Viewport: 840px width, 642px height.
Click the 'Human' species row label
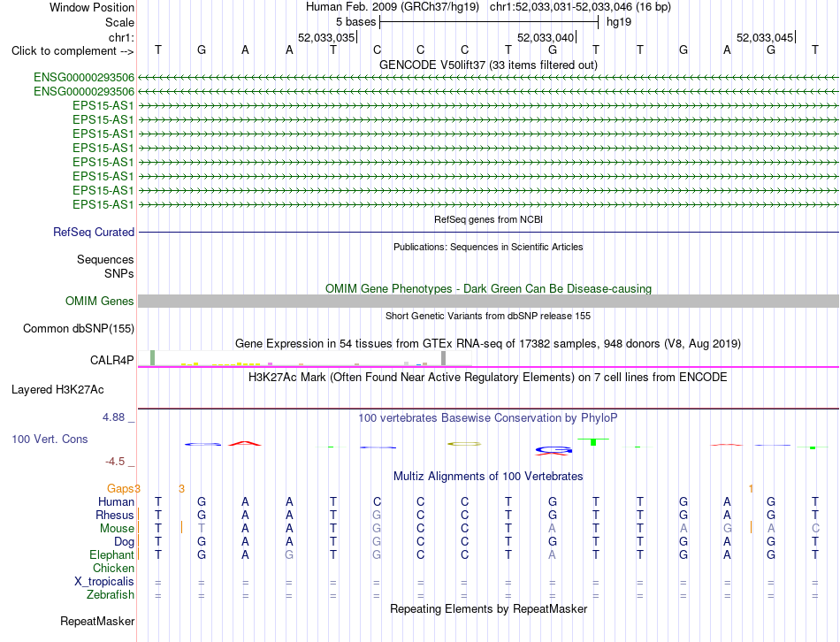point(116,501)
